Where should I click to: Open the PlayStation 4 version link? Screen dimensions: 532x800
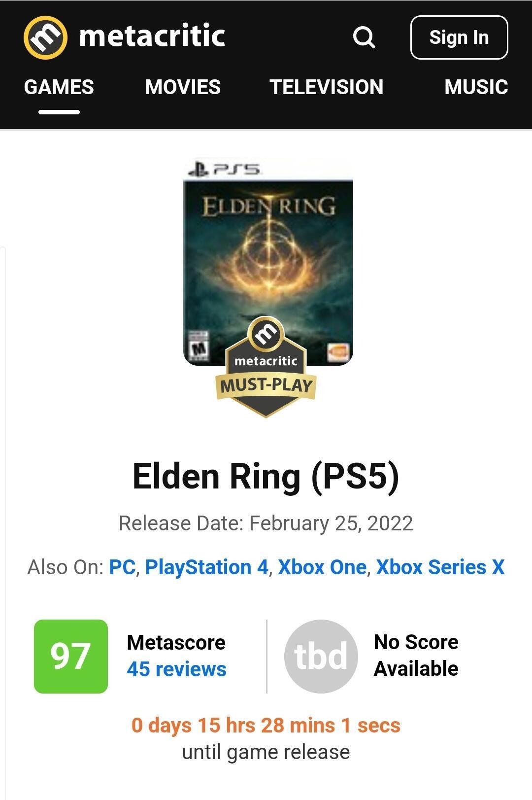(x=206, y=567)
